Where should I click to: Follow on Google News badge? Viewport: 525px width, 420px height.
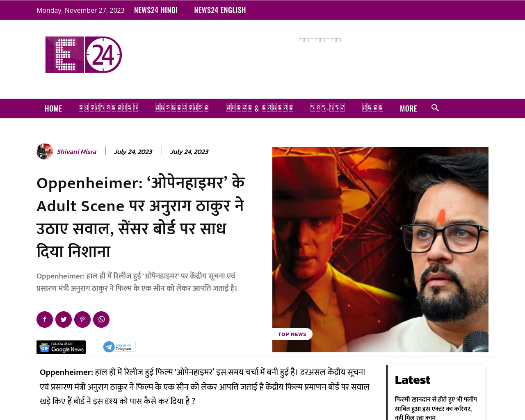[x=61, y=347]
